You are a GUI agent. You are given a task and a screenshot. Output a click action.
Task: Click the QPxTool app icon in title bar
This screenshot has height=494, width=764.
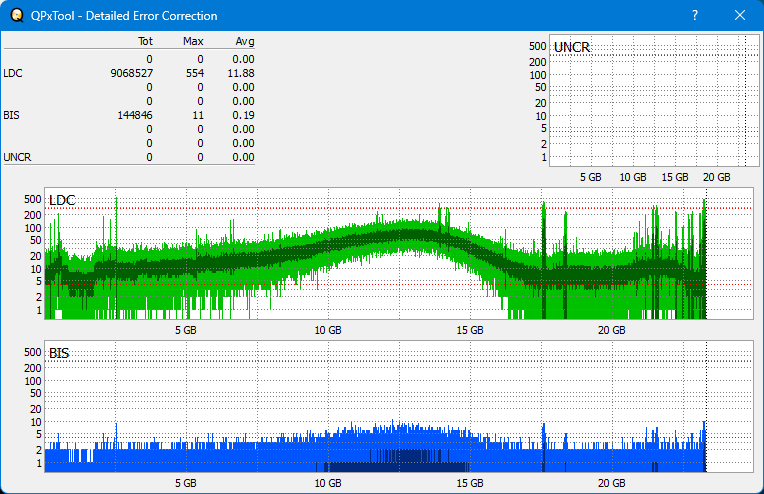17,16
